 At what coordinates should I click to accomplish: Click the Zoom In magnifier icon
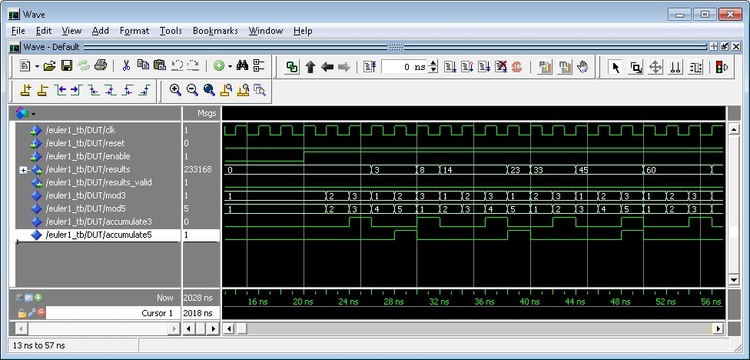[176, 90]
